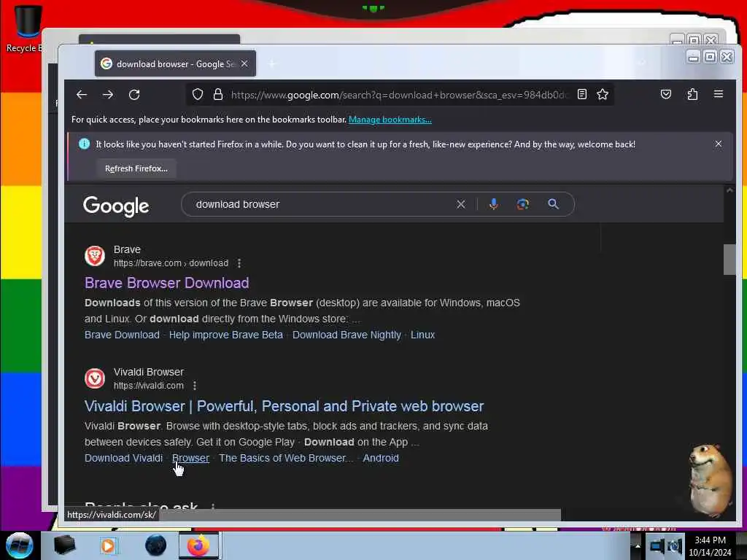Toggle reader view in the address bar
The height and width of the screenshot is (560, 747).
pos(581,94)
